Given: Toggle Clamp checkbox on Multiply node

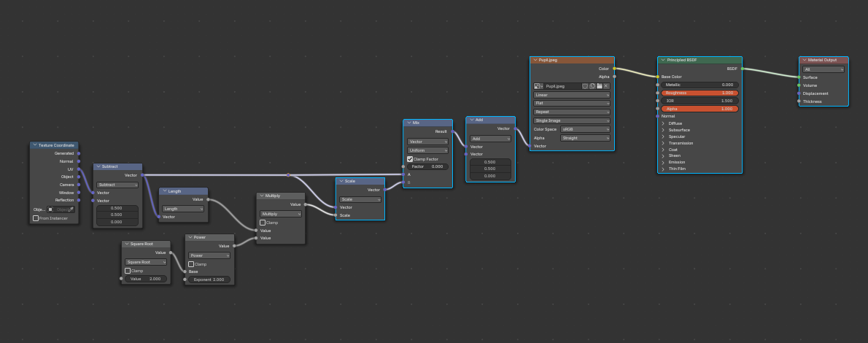Looking at the screenshot, I should click(x=263, y=222).
